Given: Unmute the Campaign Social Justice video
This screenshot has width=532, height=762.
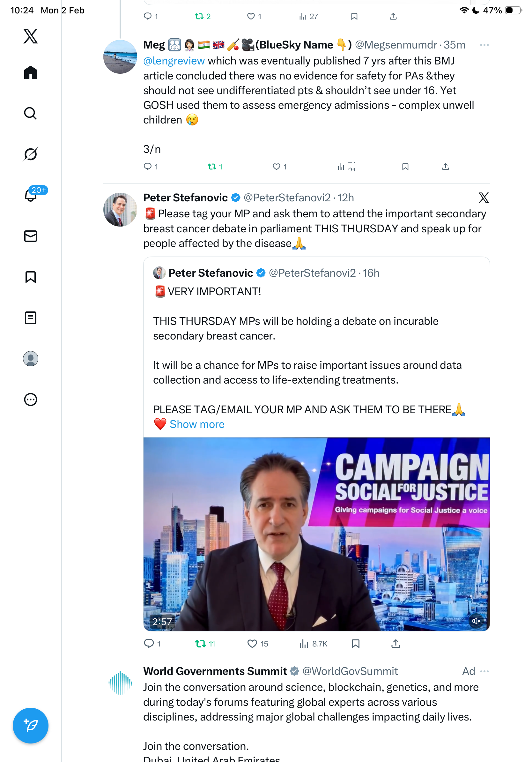Looking at the screenshot, I should pyautogui.click(x=476, y=621).
